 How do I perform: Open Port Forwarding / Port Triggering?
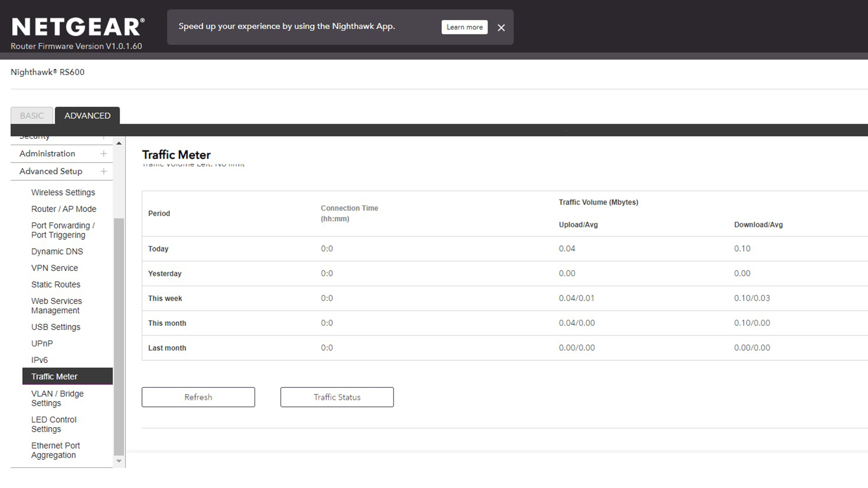pyautogui.click(x=62, y=230)
